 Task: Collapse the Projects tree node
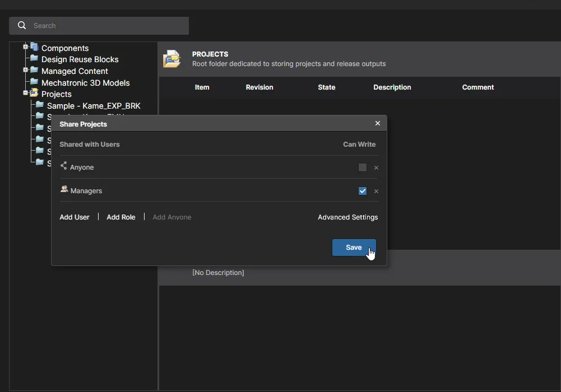click(x=25, y=93)
